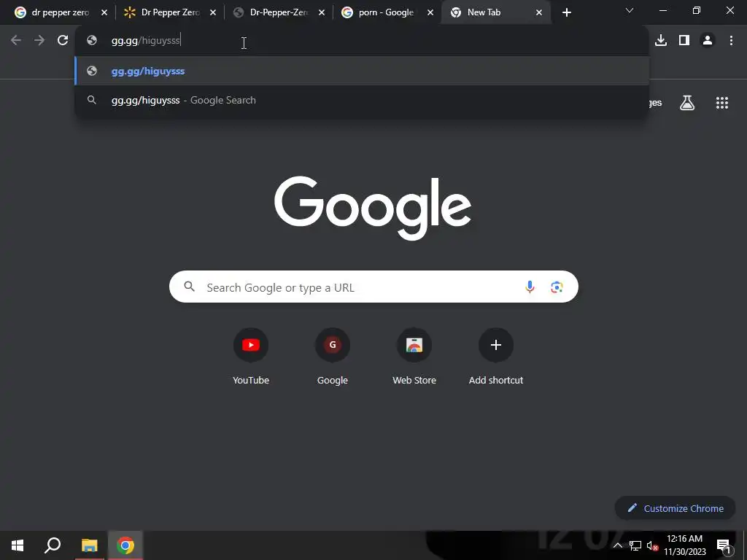This screenshot has width=747, height=560.
Task: Open the Chrome downloads icon
Action: click(661, 41)
